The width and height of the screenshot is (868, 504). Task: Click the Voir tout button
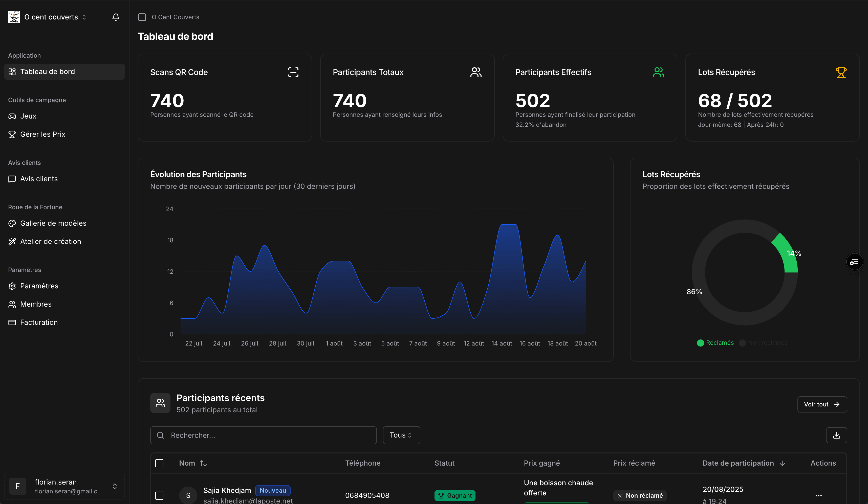[822, 404]
